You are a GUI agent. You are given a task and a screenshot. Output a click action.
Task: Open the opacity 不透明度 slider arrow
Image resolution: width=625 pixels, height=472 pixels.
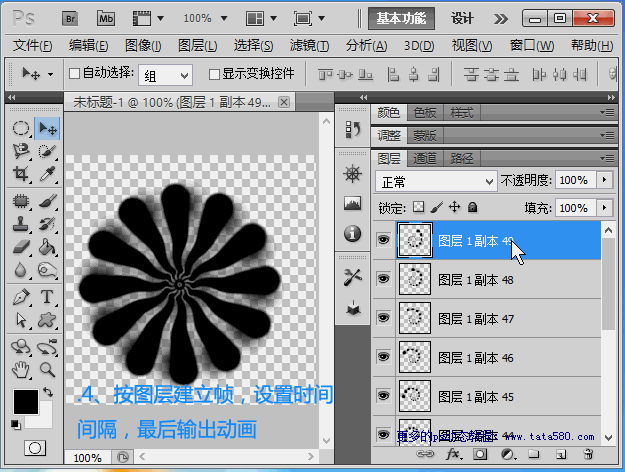click(604, 180)
